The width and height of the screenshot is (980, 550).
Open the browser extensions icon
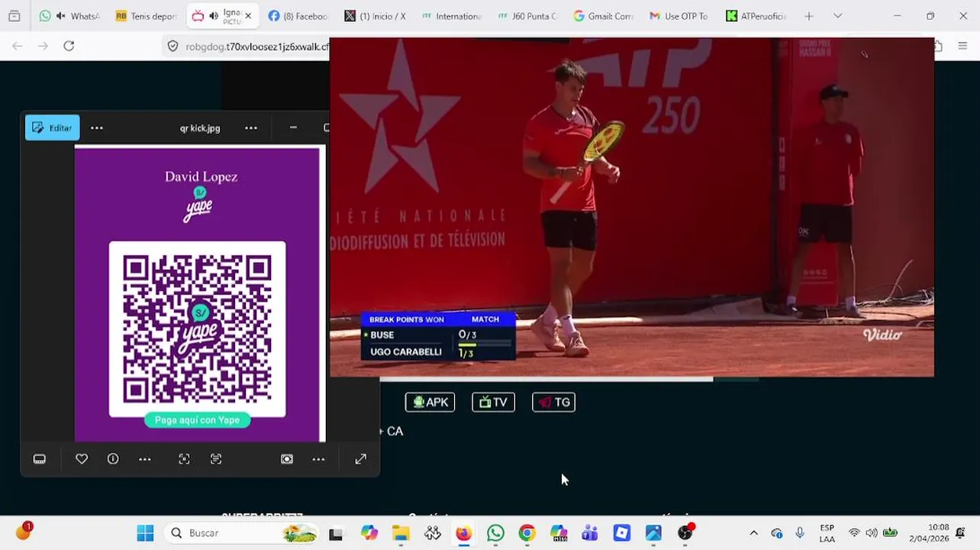[x=938, y=46]
